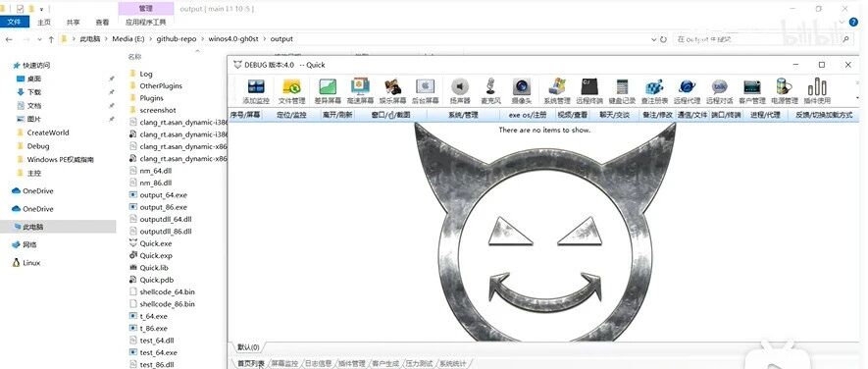The image size is (868, 369).
Task: Click the 定位/监控 column header
Action: click(291, 115)
